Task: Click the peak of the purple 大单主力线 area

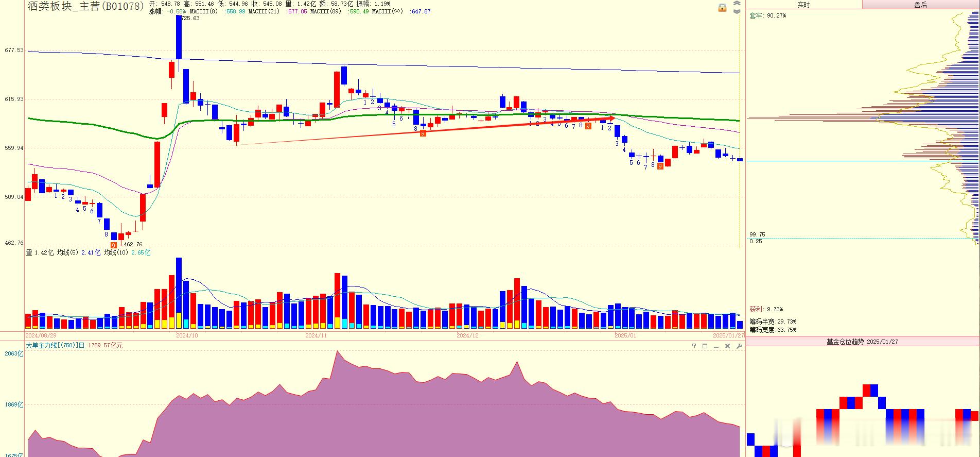Action: (x=337, y=352)
